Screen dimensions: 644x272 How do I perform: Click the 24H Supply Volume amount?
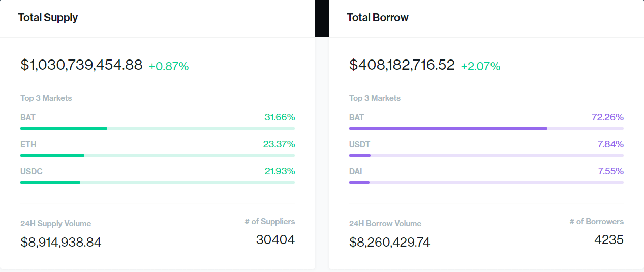pyautogui.click(x=61, y=243)
